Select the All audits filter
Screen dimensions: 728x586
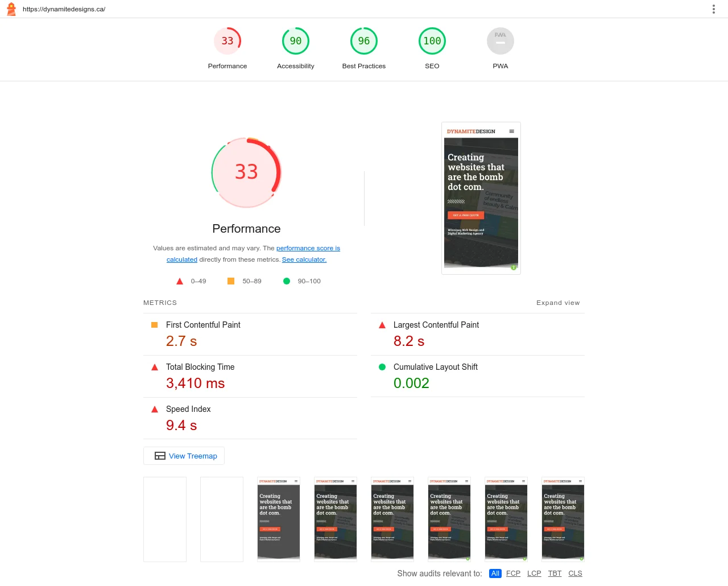coord(495,573)
